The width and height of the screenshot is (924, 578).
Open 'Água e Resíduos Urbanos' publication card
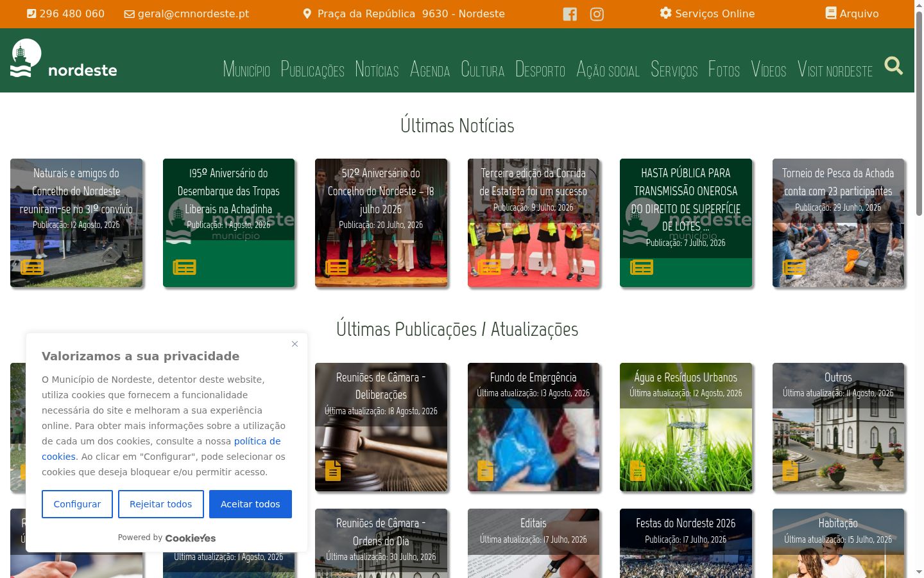click(x=686, y=427)
